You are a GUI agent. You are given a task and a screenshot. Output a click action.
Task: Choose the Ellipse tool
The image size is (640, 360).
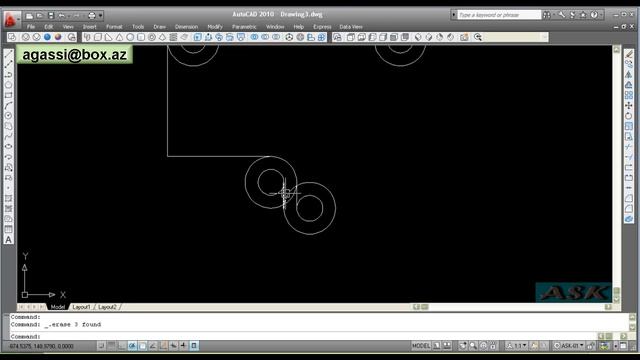(9, 147)
